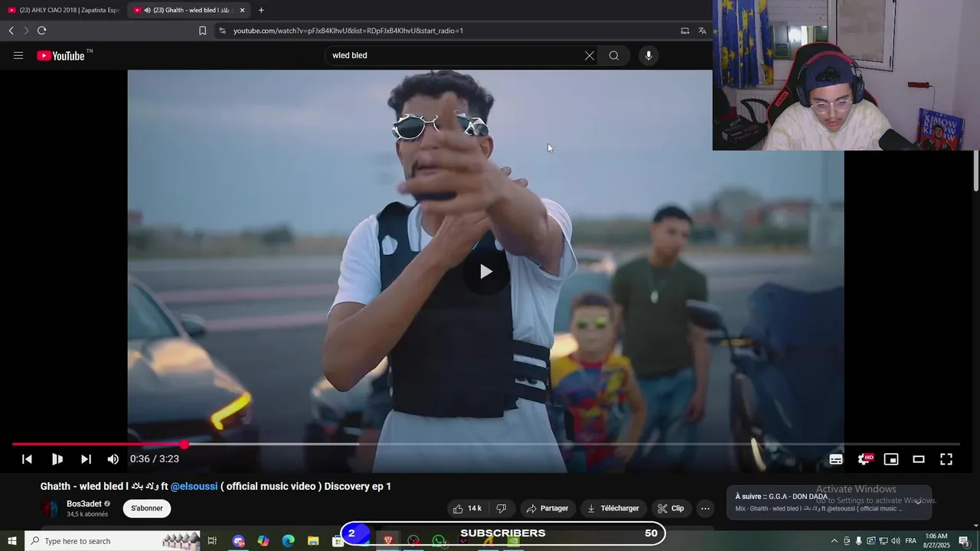This screenshot has width=980, height=551.
Task: Open the more actions three-dot menu
Action: click(705, 508)
